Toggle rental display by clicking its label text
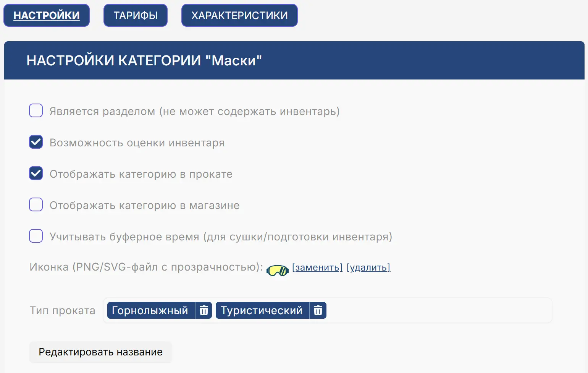 point(141,174)
